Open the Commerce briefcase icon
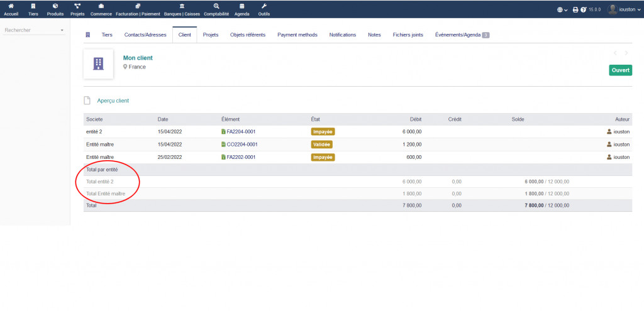This screenshot has height=311, width=644. [x=101, y=6]
